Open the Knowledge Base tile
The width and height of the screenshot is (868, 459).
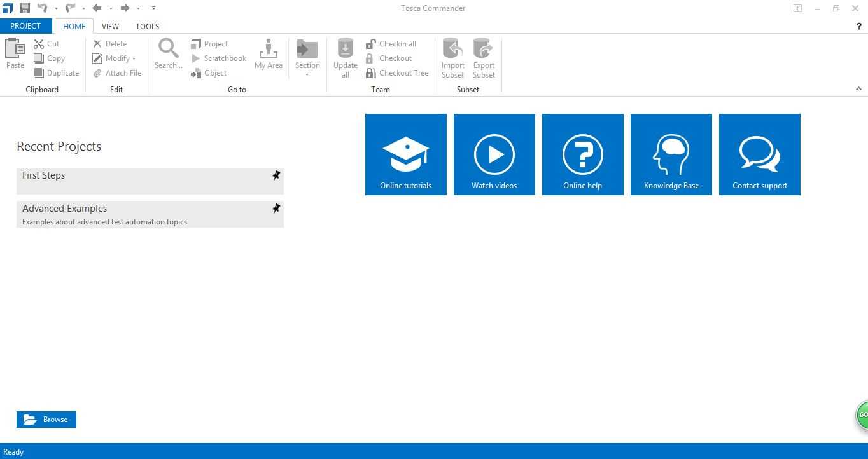click(671, 154)
